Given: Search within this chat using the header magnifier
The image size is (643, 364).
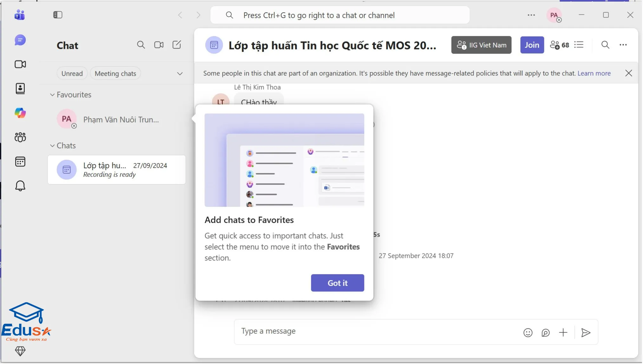Looking at the screenshot, I should 605,45.
